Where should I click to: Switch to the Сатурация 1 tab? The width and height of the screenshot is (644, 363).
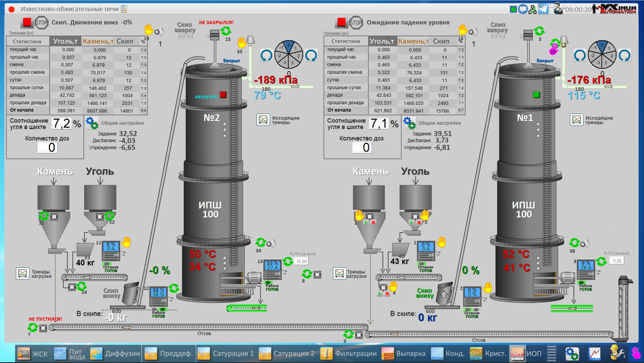pyautogui.click(x=226, y=354)
